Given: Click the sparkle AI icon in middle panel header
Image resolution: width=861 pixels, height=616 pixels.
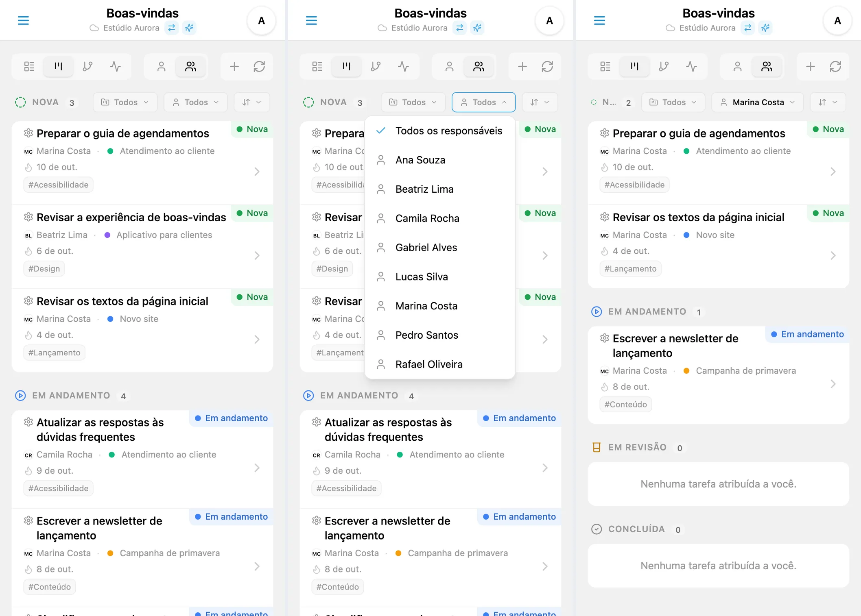Looking at the screenshot, I should (x=477, y=28).
